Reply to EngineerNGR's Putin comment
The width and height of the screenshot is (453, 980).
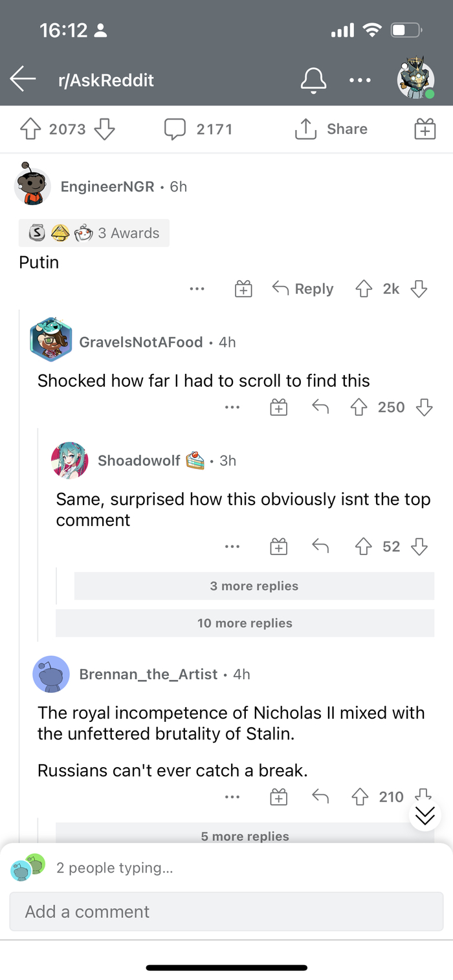303,289
